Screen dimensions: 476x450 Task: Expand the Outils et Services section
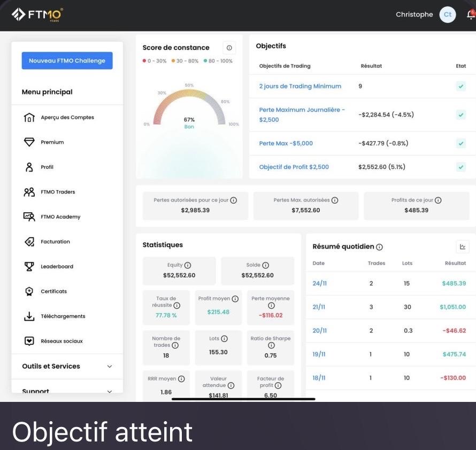[x=67, y=366]
